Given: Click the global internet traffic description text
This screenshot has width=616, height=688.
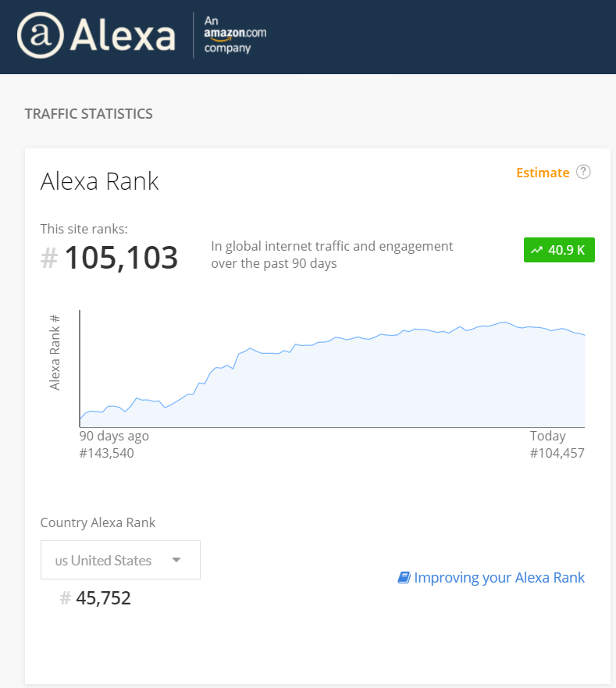Looking at the screenshot, I should pos(332,255).
